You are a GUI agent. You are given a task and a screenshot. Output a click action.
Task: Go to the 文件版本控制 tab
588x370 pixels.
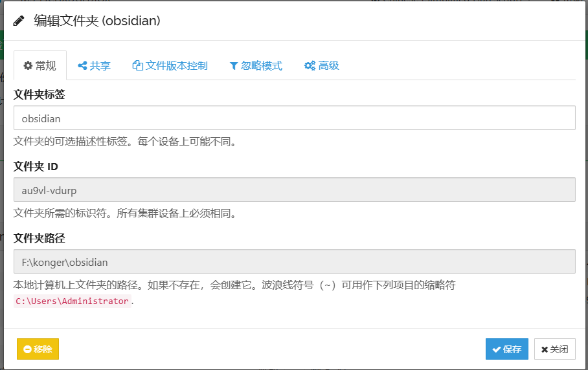170,65
